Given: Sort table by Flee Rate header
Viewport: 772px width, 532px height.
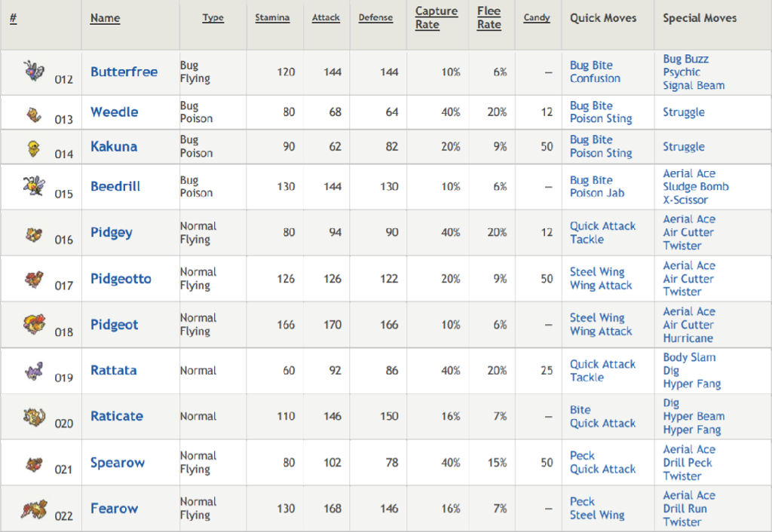Looking at the screenshot, I should tap(489, 18).
